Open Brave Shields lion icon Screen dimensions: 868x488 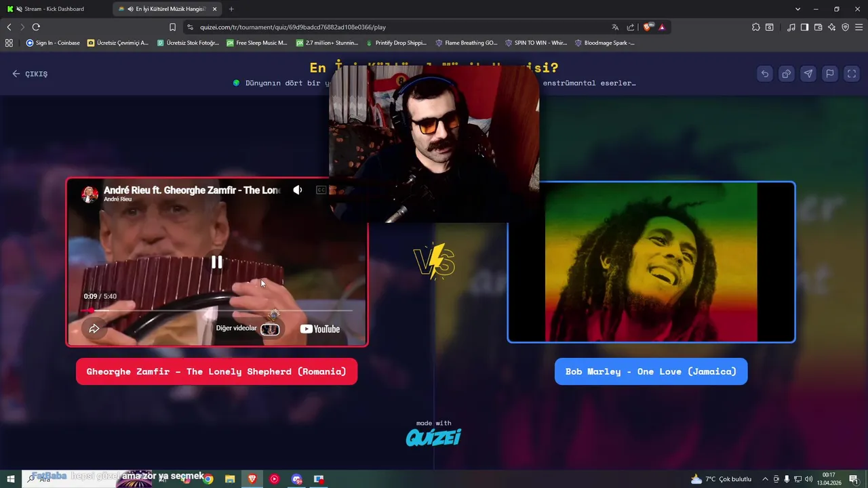pos(648,27)
